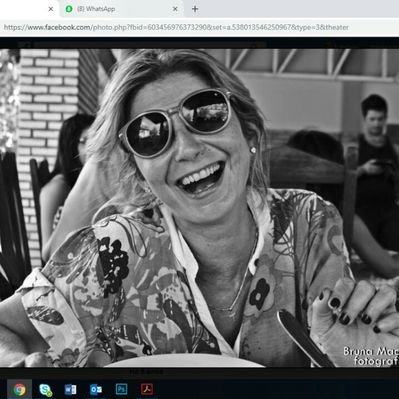Click the WhatsApp tab favicon
Image resolution: width=399 pixels, height=399 pixels.
click(69, 9)
